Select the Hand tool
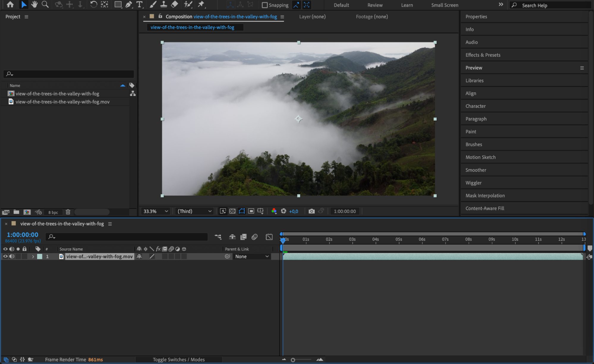 [x=34, y=4]
